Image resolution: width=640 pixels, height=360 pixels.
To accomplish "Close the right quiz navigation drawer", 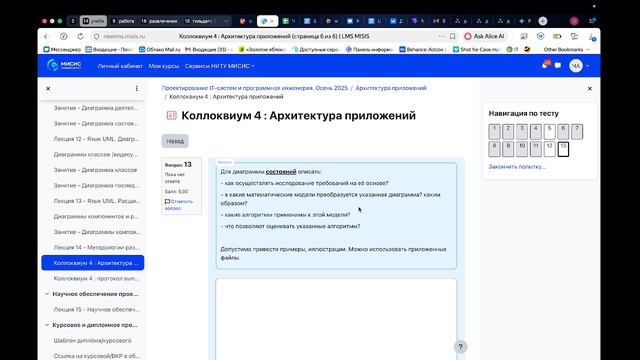I will (589, 89).
